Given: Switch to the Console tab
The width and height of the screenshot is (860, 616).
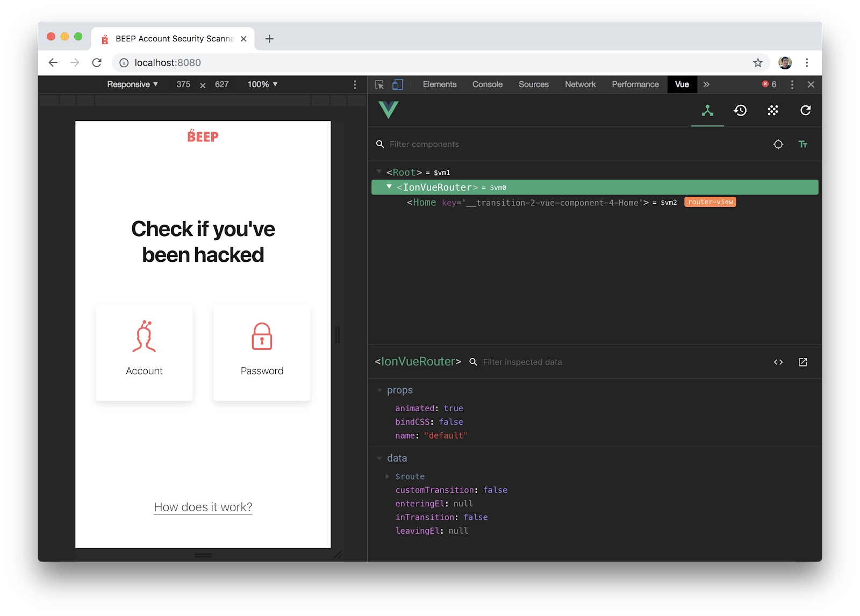Looking at the screenshot, I should (487, 84).
